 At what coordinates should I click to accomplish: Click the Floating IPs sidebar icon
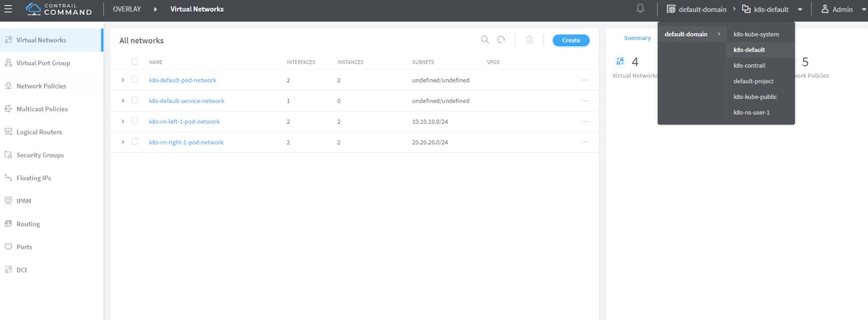[8, 178]
